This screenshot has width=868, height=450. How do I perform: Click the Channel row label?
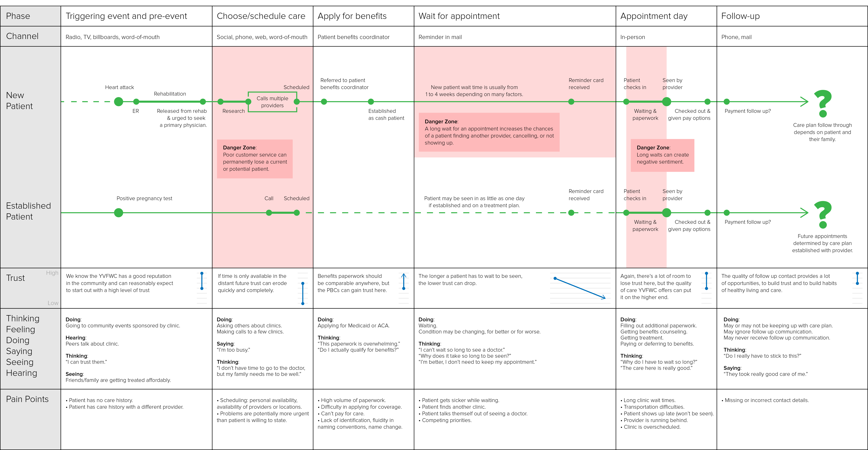click(x=22, y=36)
